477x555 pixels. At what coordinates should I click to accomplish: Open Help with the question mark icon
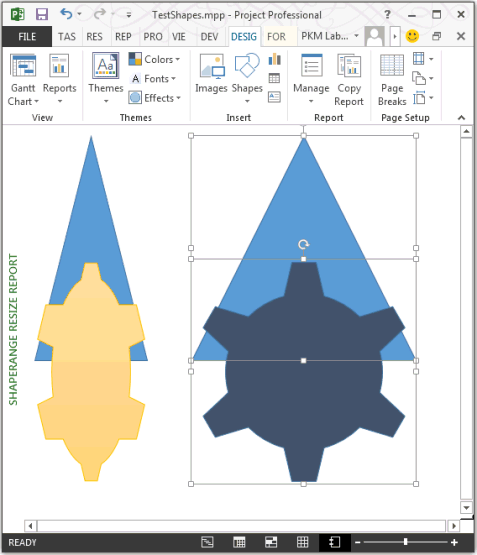[387, 15]
